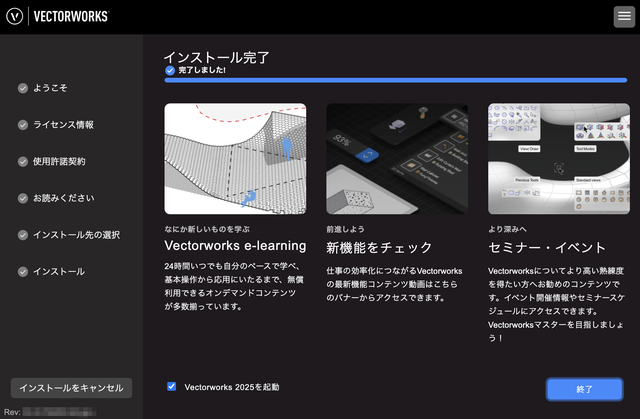Click the Vectorworks e-learning heading
Viewport: 640px width, 419px height.
pos(235,246)
